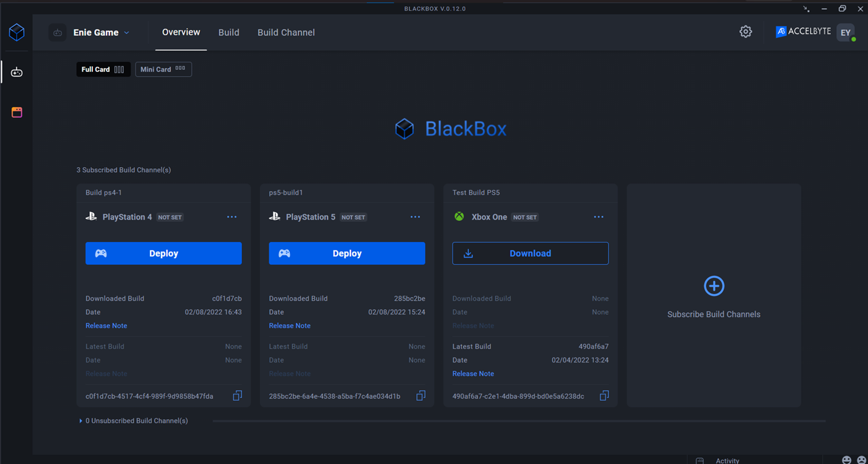Click the Activity panel icon in status bar
Image resolution: width=868 pixels, height=464 pixels.
(x=700, y=460)
